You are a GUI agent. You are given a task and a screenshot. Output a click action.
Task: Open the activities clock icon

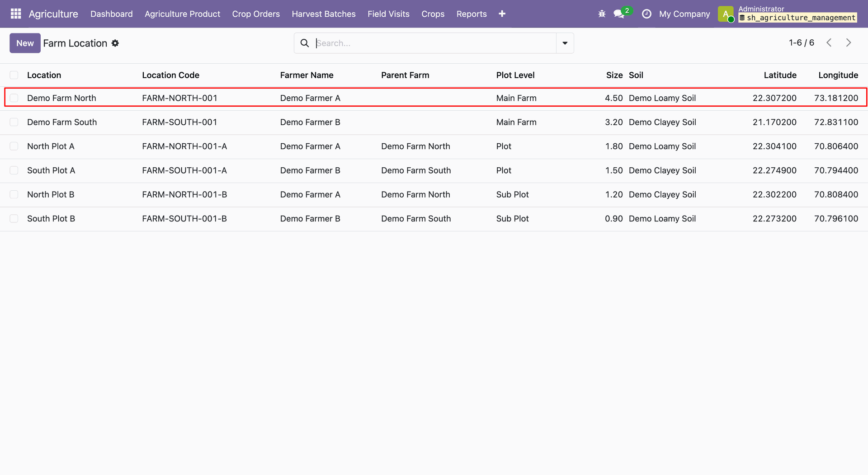pos(646,14)
